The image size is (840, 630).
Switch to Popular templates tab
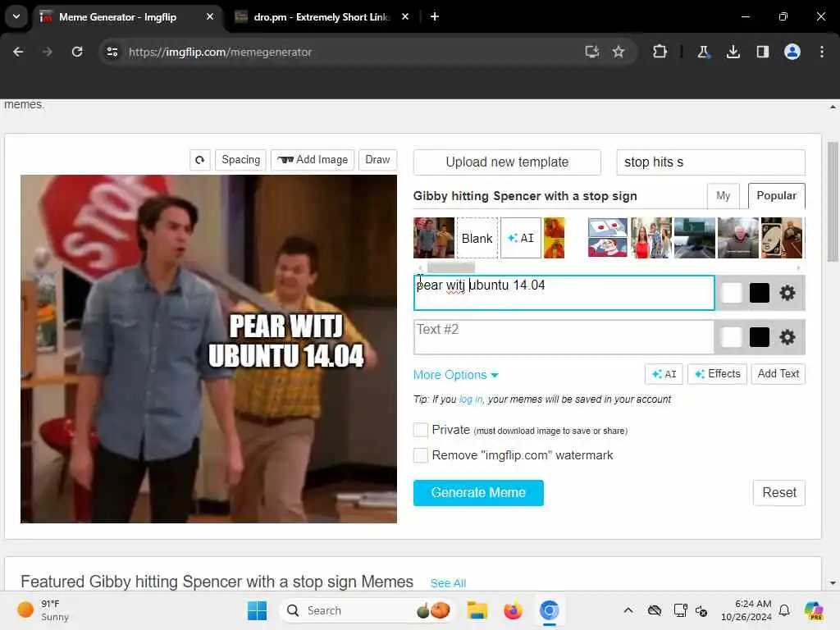pos(776,196)
